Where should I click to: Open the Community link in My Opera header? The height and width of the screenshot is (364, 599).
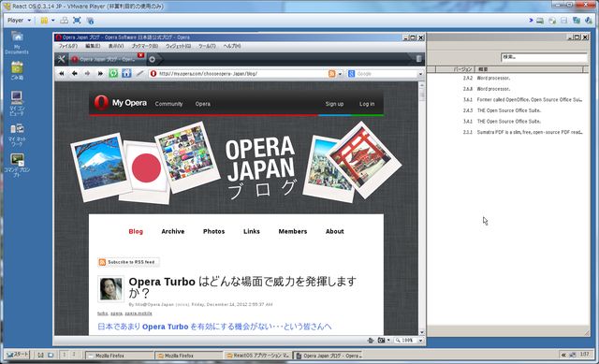168,104
